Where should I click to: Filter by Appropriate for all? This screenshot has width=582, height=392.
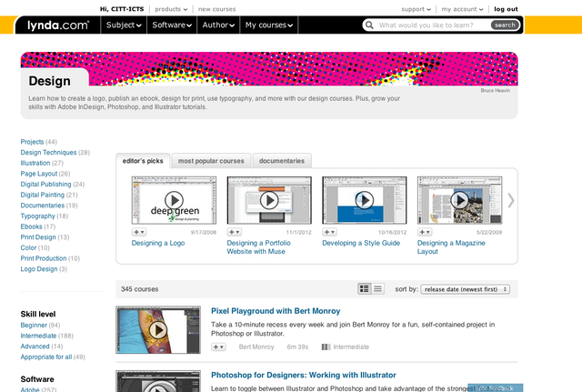click(46, 357)
